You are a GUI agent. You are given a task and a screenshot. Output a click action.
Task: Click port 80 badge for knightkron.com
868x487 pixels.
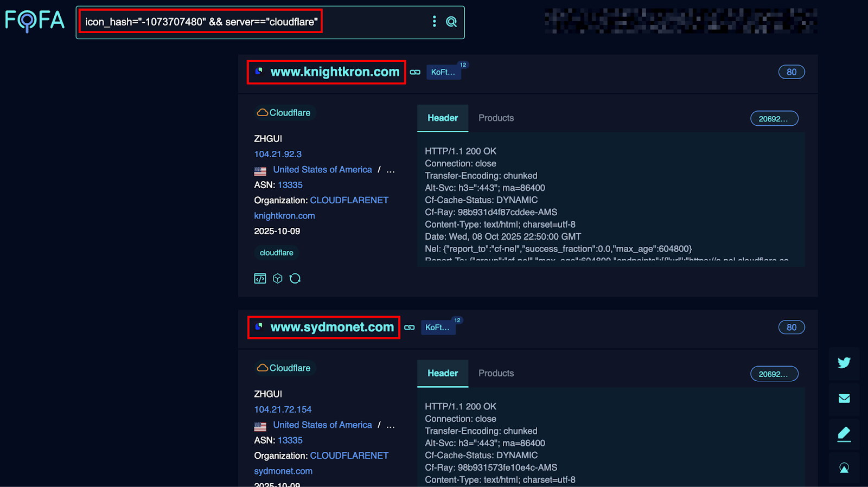point(792,72)
